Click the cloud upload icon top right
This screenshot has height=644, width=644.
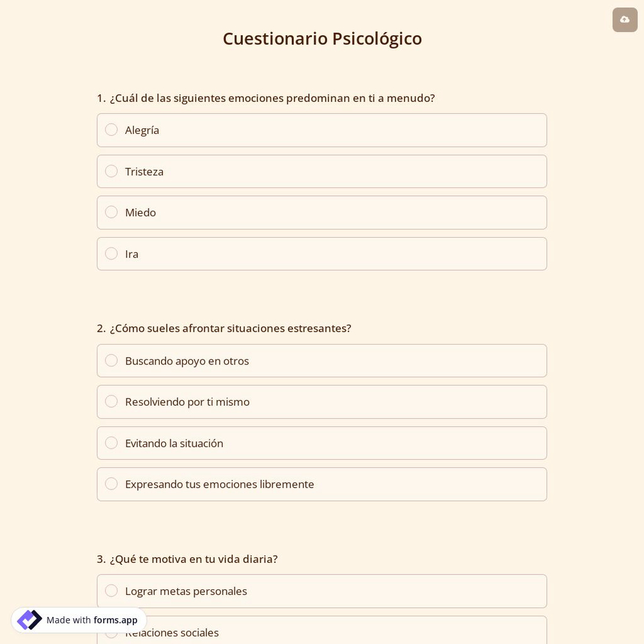(625, 19)
